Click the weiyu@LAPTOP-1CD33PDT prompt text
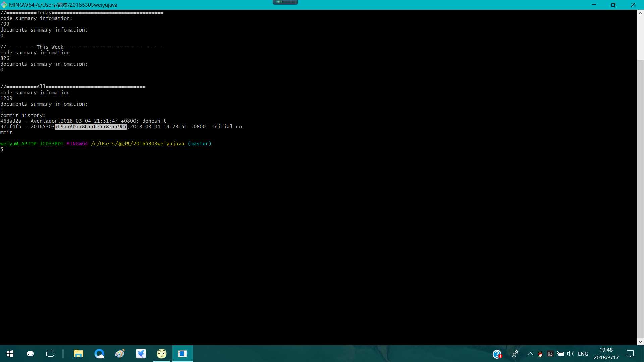The height and width of the screenshot is (362, 644). click(32, 144)
